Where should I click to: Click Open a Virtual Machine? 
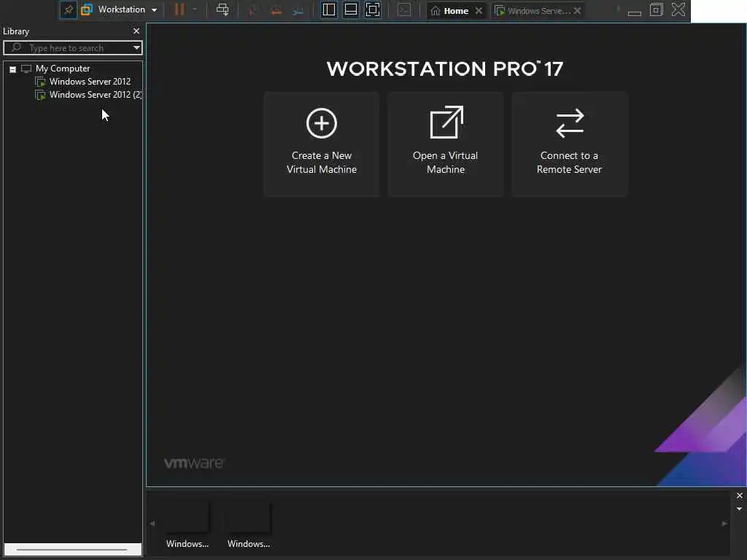pyautogui.click(x=446, y=144)
